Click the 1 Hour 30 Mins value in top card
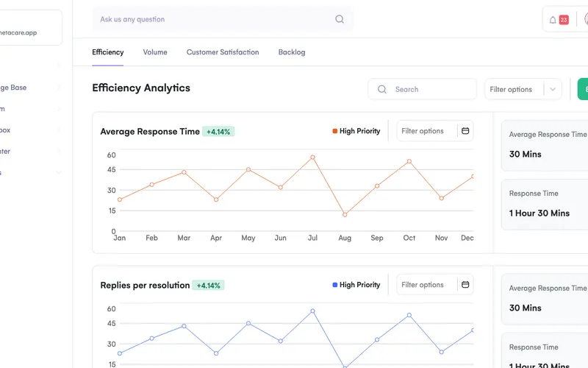The height and width of the screenshot is (368, 588). pos(539,213)
